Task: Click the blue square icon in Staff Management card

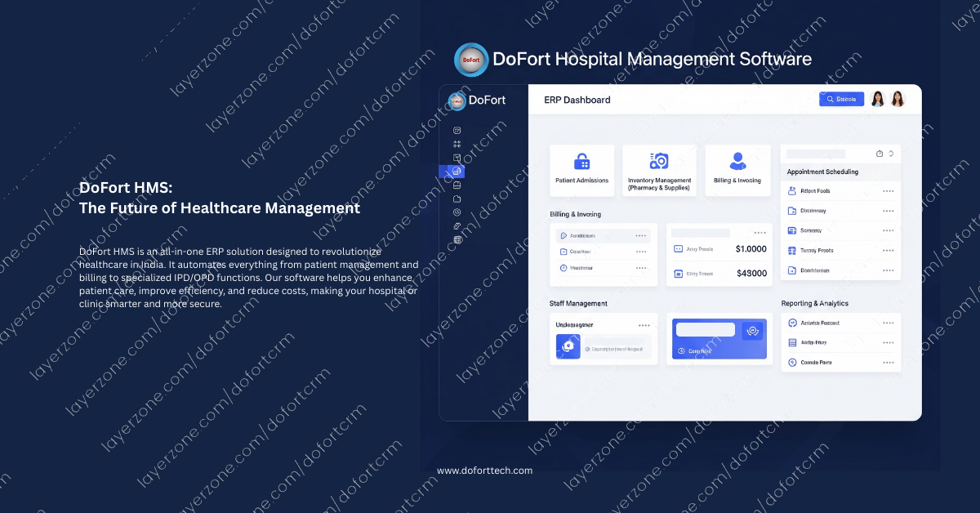Action: click(x=567, y=347)
